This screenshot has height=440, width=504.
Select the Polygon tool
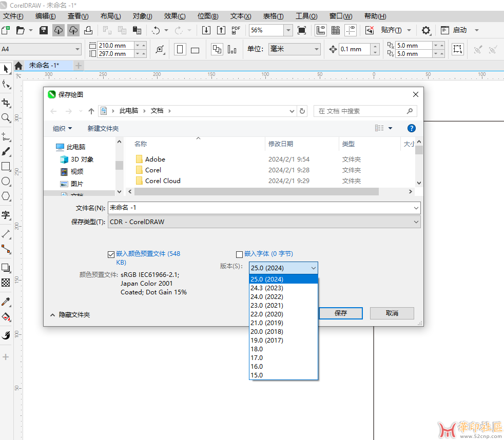coord(6,196)
